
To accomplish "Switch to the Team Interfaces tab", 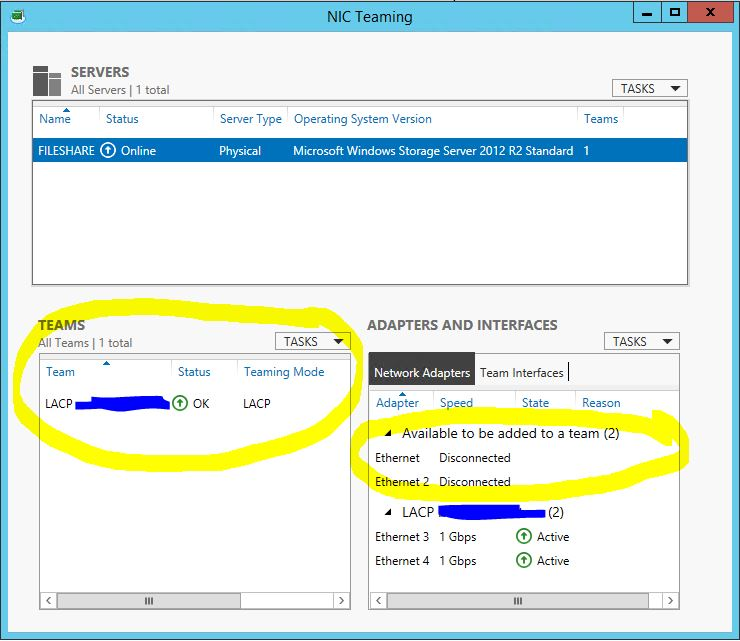I will (521, 372).
